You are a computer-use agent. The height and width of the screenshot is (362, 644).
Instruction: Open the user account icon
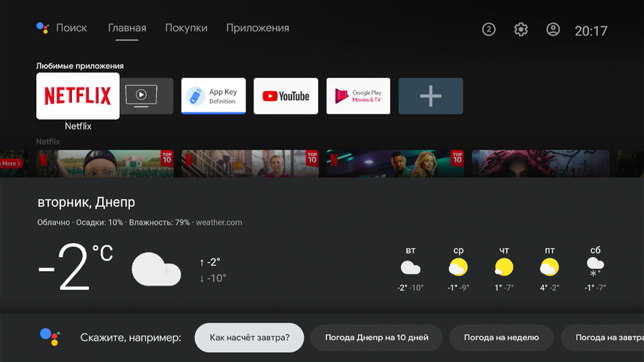[x=553, y=29]
